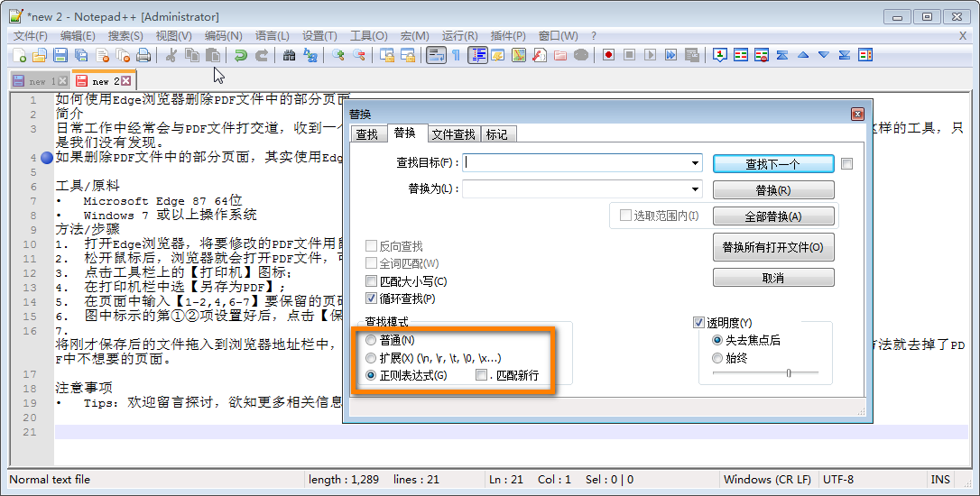This screenshot has height=496, width=980.
Task: Click the Save All toolbar icon
Action: pos(80,56)
